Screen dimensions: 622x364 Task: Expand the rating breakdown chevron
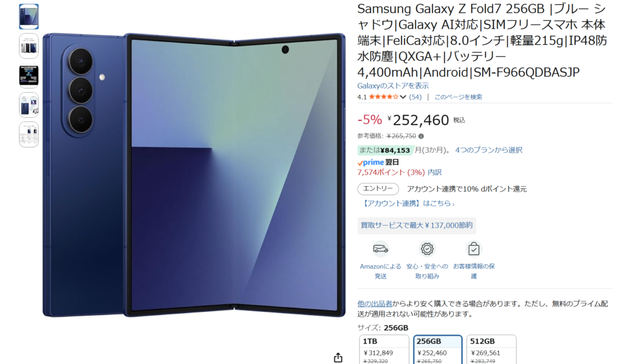(403, 97)
